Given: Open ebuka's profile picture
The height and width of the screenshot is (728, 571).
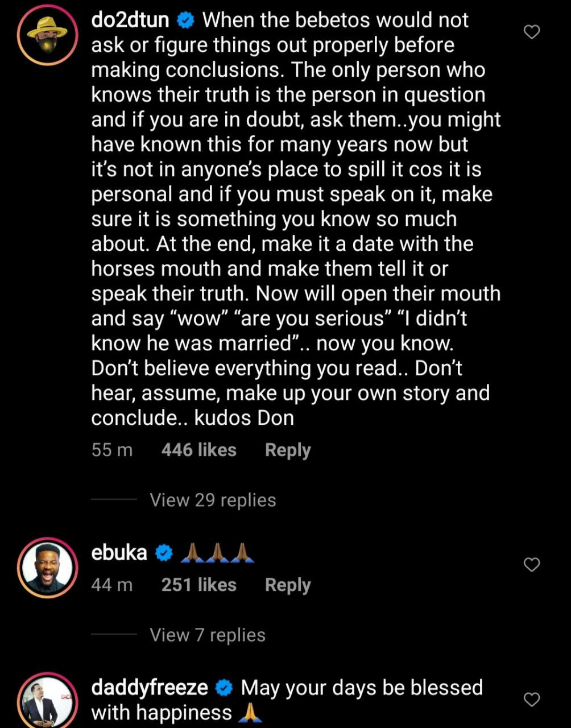Looking at the screenshot, I should point(47,566).
